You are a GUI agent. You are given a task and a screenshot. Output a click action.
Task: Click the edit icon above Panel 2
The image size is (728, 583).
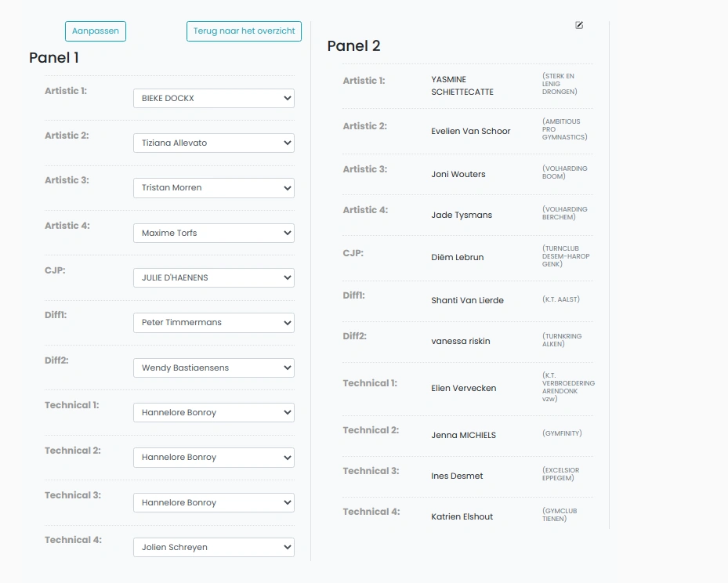[x=579, y=25]
